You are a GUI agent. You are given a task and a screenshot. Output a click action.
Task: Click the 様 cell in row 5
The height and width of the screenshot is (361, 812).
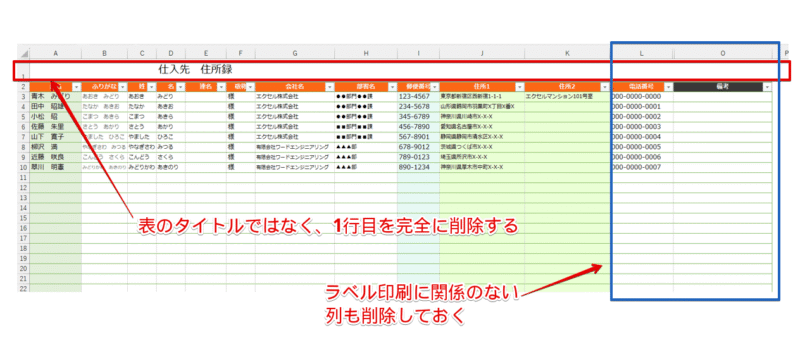click(240, 117)
